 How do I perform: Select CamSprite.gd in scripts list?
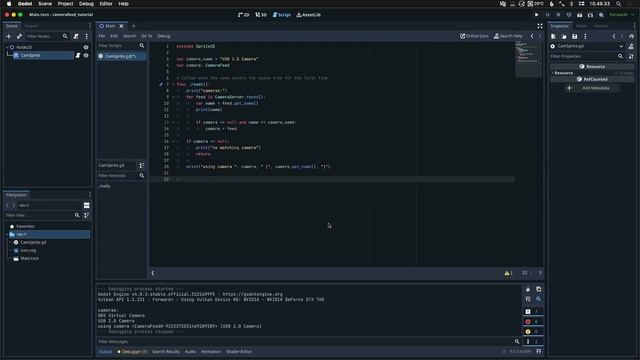(x=121, y=56)
